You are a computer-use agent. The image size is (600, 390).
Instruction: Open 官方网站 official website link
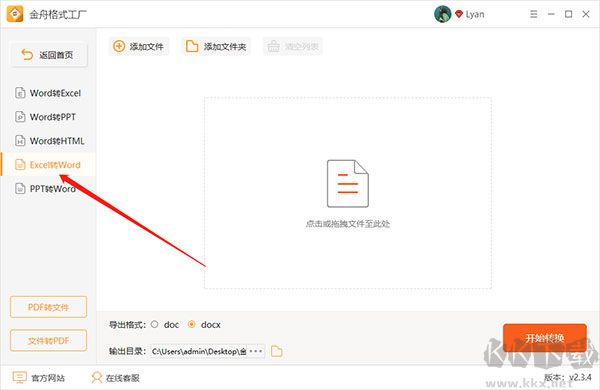tap(39, 378)
